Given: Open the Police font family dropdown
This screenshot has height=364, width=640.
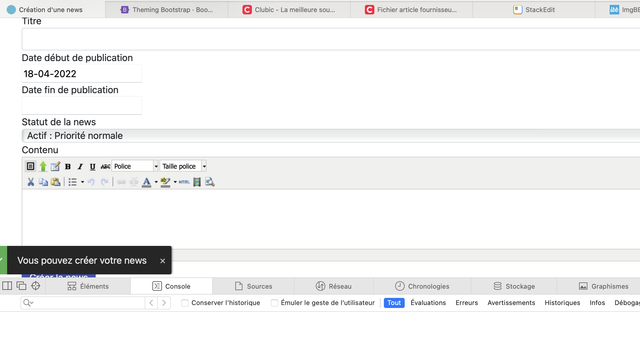Looking at the screenshot, I should pos(135,166).
